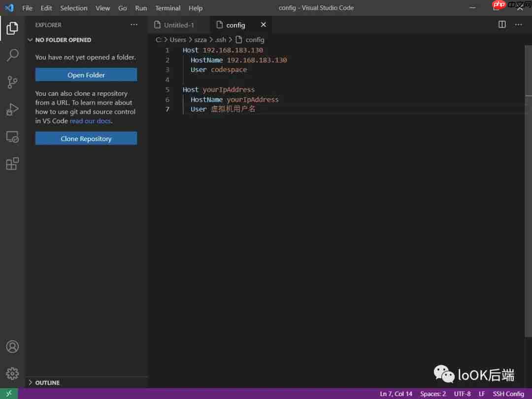
Task: Follow the read our docs link
Action: (x=90, y=121)
